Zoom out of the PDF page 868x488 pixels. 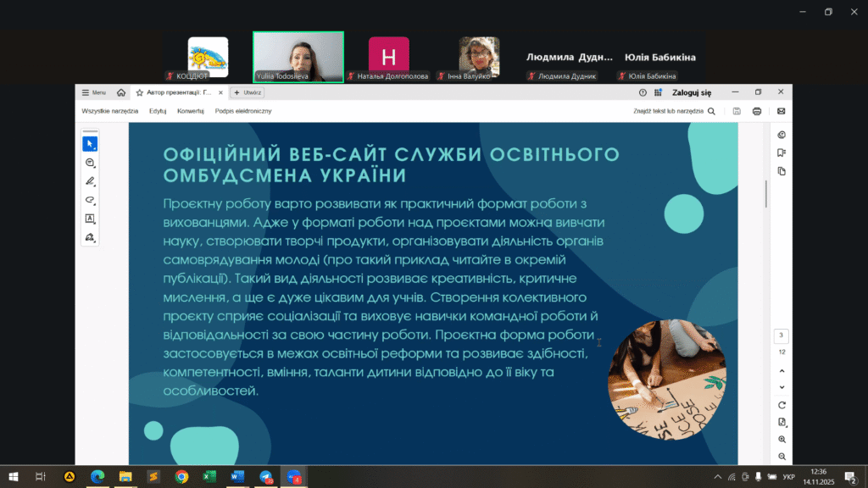(x=781, y=457)
